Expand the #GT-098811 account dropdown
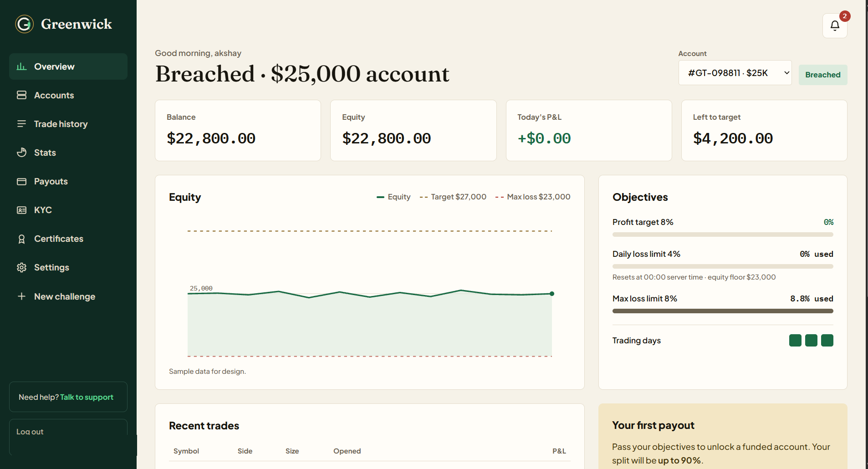Screen dimensions: 868x469 pyautogui.click(x=735, y=73)
